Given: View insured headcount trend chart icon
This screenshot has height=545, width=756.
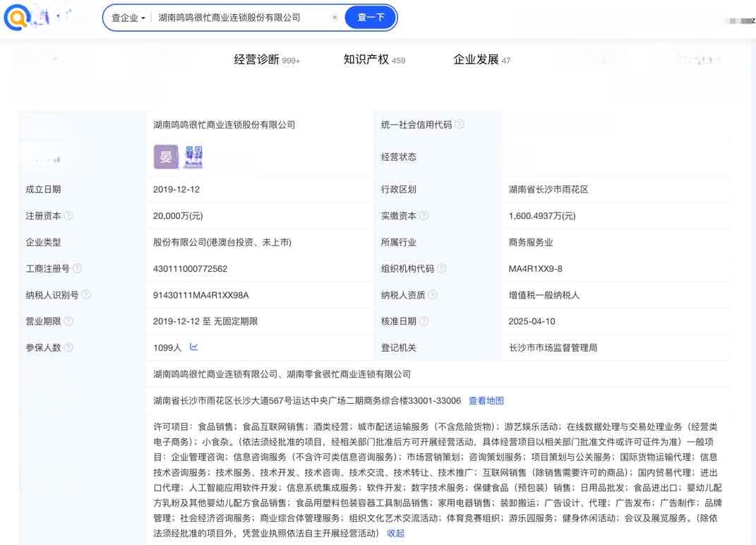Looking at the screenshot, I should 194,347.
